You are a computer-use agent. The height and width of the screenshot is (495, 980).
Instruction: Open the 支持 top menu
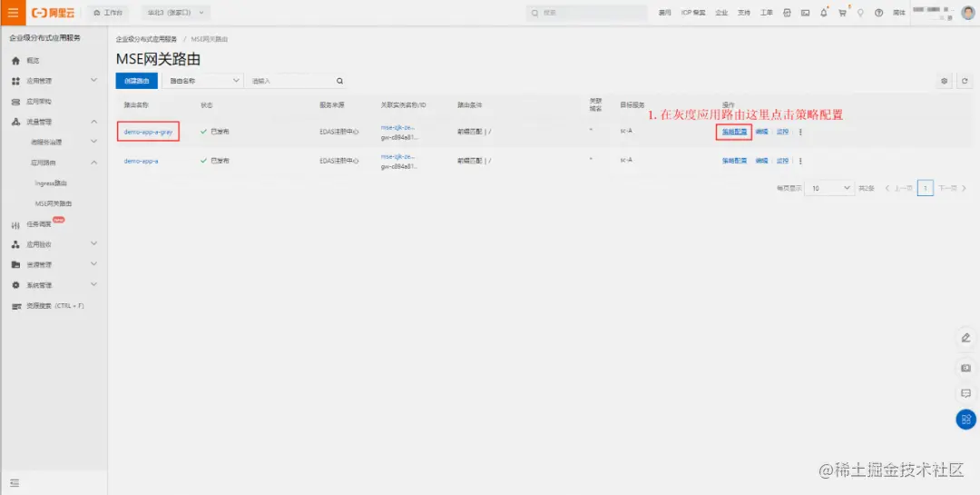pos(743,13)
